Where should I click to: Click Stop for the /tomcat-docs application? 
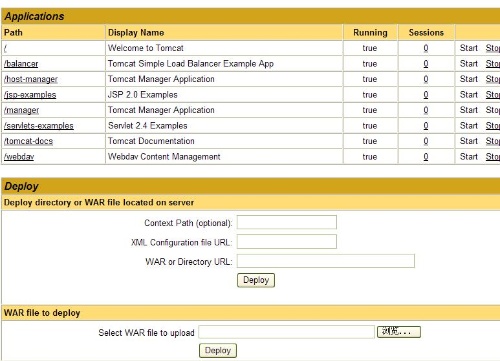[493, 141]
